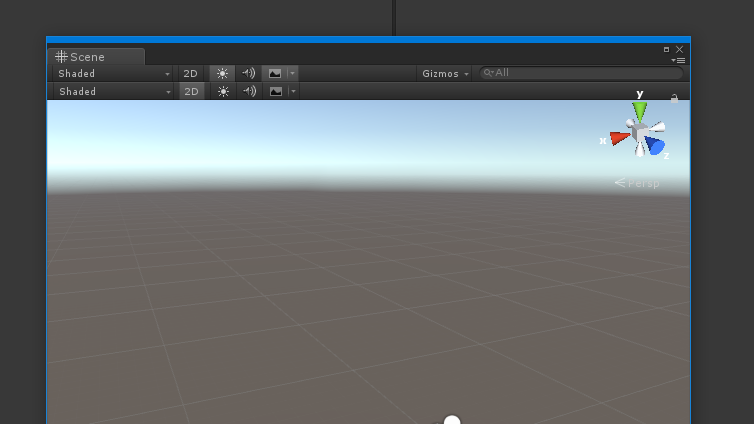
Task: Open lower Shaded draw mode dropdown
Action: 114,91
